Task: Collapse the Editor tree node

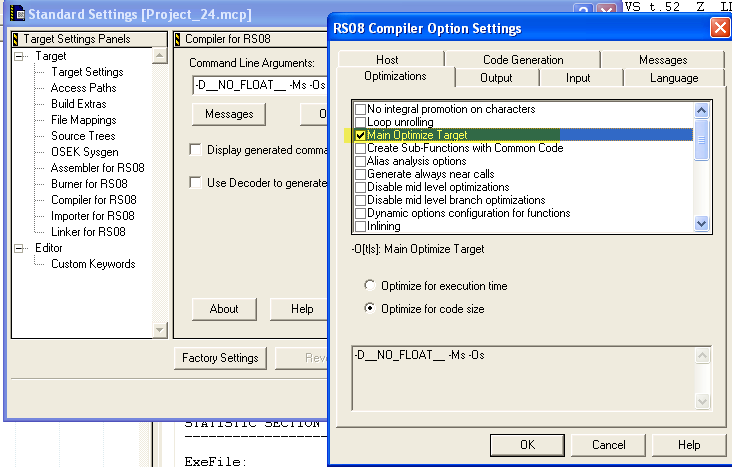Action: click(19, 248)
